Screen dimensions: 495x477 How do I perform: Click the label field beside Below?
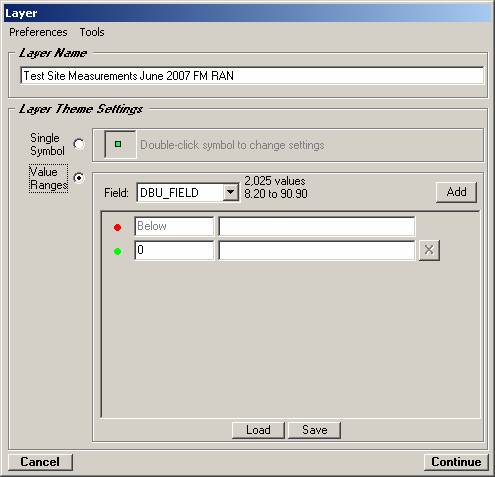click(x=317, y=226)
